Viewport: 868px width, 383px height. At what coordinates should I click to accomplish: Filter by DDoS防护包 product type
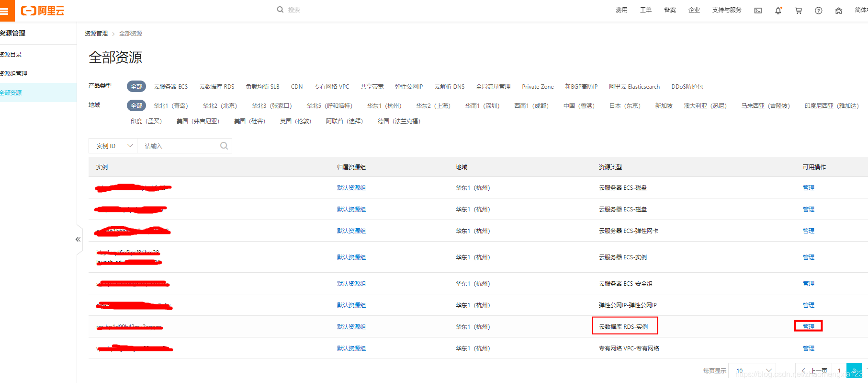tap(687, 87)
